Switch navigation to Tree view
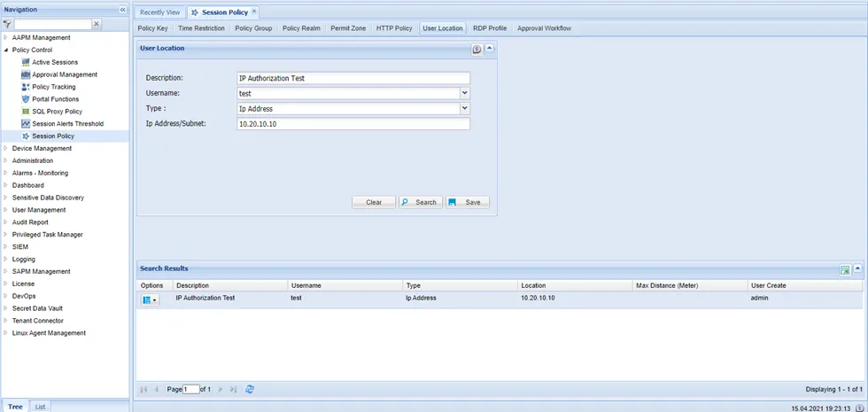The image size is (868, 412). 16,407
